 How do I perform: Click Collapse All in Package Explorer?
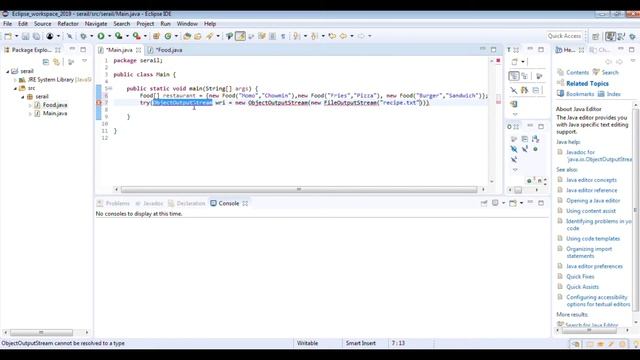pyautogui.click(x=46, y=62)
